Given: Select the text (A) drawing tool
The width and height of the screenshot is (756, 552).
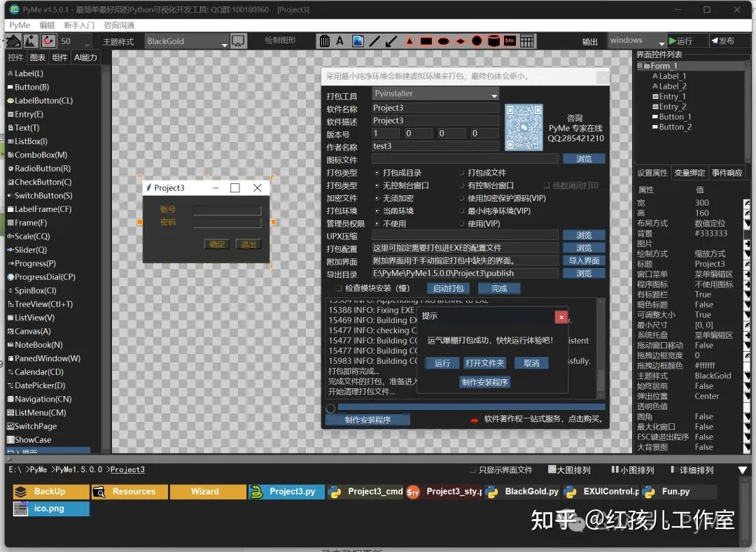Looking at the screenshot, I should (339, 41).
